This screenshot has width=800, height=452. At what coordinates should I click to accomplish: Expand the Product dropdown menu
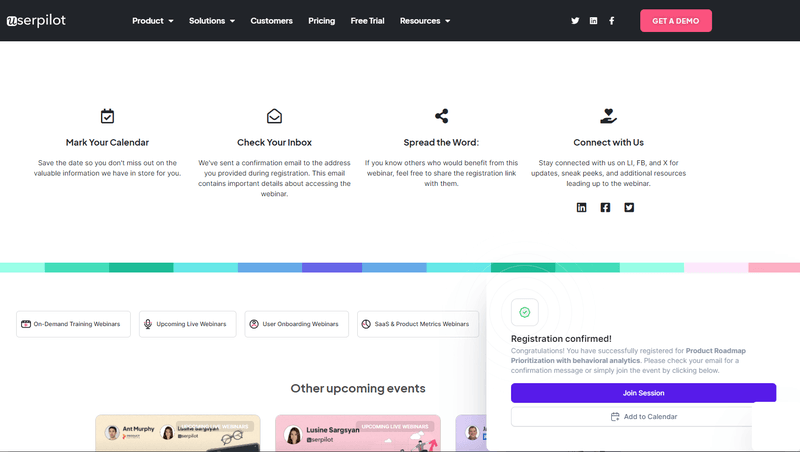coord(153,21)
